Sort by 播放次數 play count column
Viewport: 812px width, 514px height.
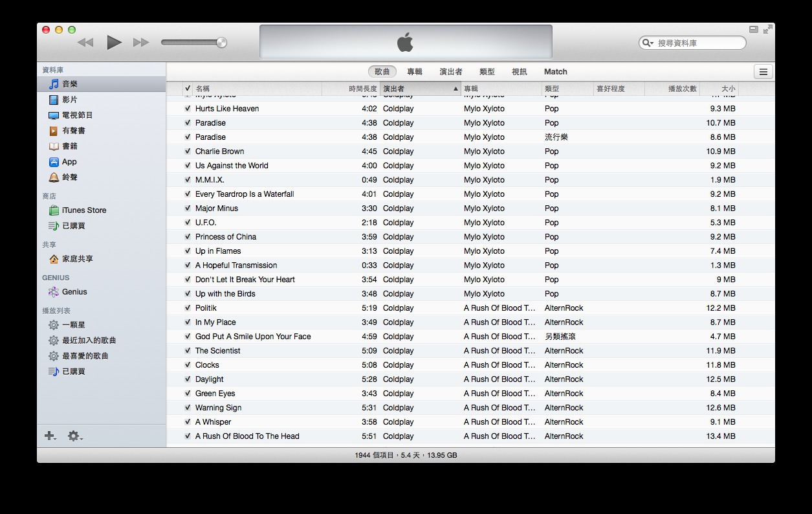672,89
